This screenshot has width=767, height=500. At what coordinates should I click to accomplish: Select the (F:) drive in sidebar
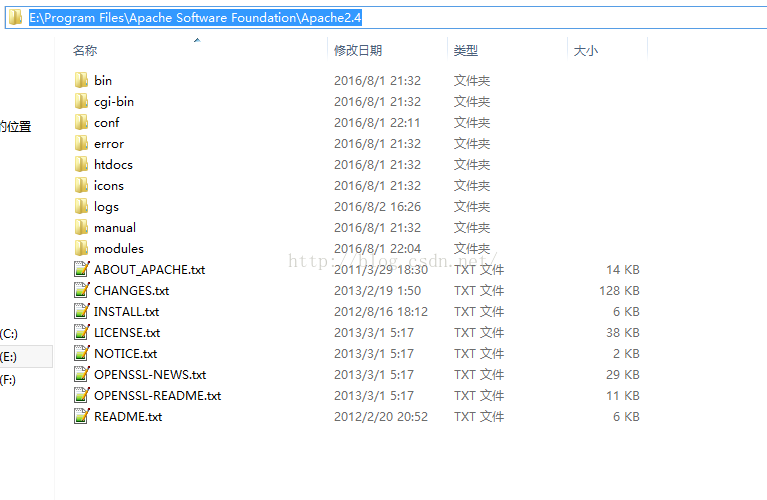click(x=8, y=380)
